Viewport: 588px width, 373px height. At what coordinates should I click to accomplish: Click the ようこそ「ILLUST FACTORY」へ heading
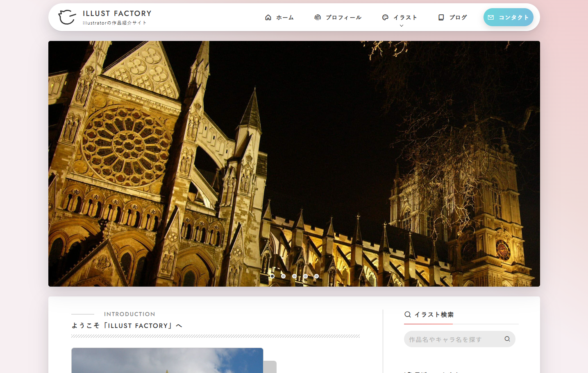click(127, 326)
